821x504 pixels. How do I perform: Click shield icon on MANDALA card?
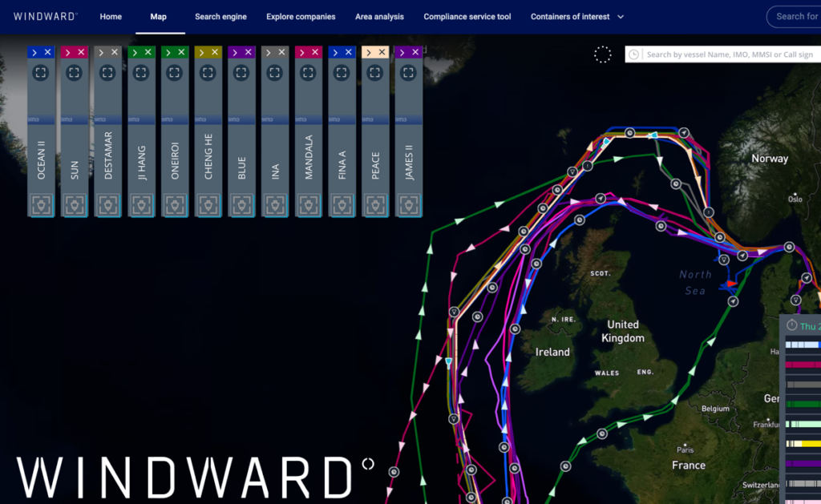tap(309, 205)
